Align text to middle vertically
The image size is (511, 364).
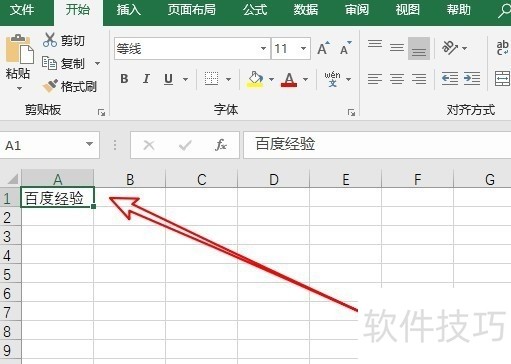click(397, 48)
